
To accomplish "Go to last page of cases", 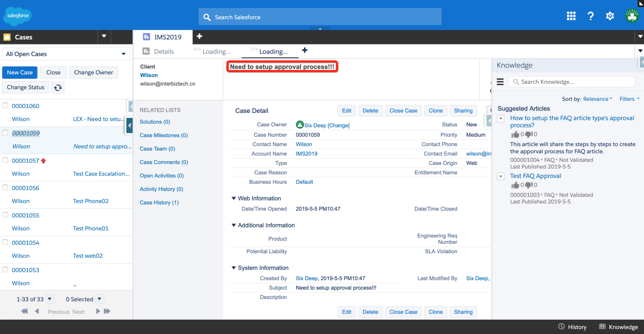I will [107, 311].
